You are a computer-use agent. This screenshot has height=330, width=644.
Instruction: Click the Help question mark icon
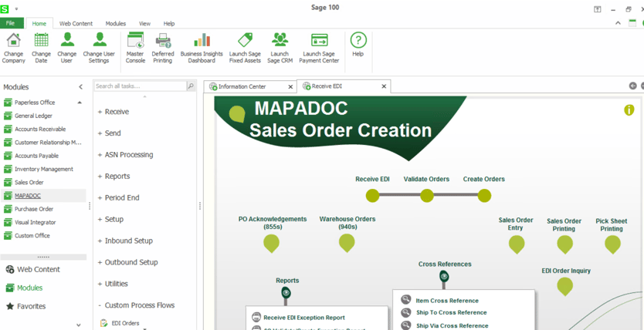tap(358, 40)
